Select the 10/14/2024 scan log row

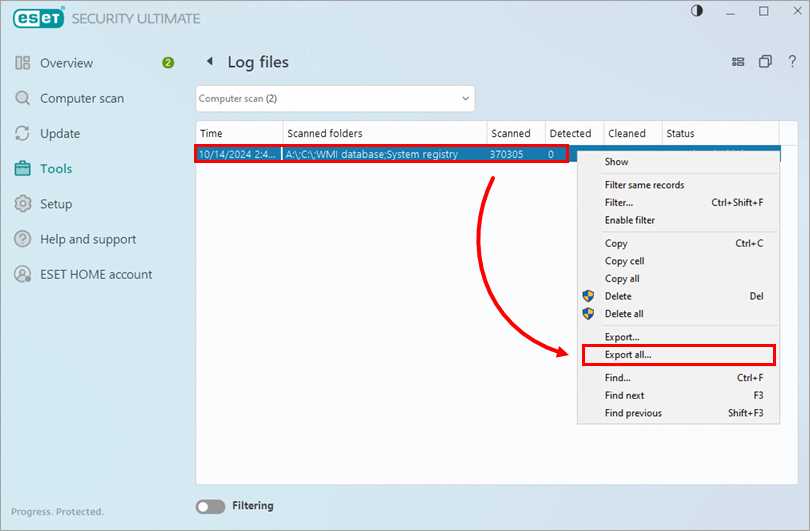[x=380, y=154]
